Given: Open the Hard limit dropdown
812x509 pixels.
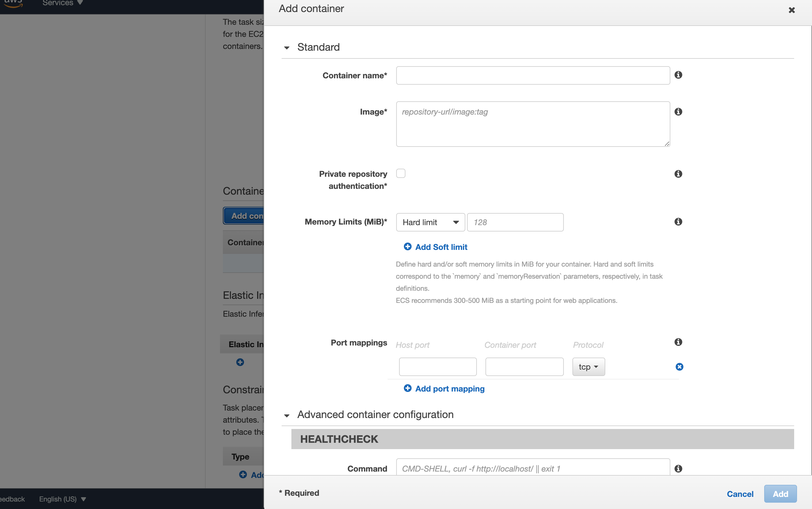Looking at the screenshot, I should click(430, 222).
